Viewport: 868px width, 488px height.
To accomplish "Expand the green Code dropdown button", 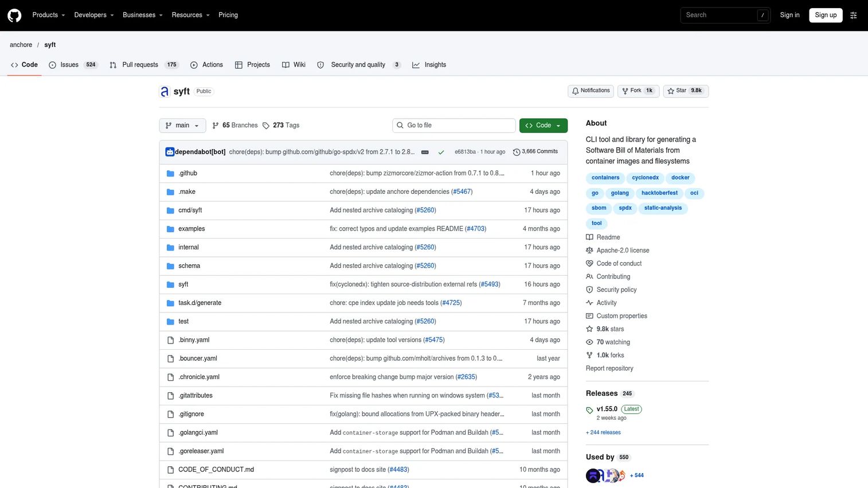I will pyautogui.click(x=544, y=126).
